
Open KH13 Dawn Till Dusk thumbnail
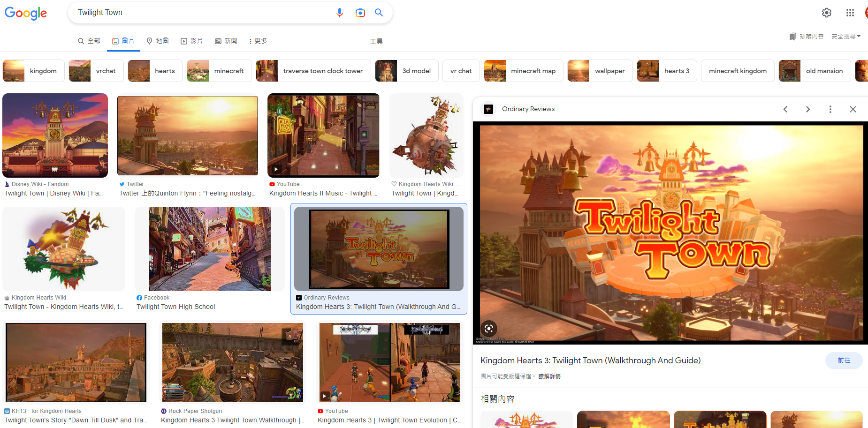[76, 362]
